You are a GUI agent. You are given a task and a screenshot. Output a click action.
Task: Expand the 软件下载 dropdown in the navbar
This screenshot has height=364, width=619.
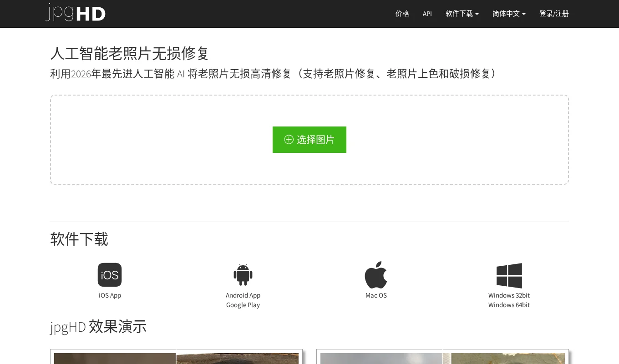pos(462,14)
